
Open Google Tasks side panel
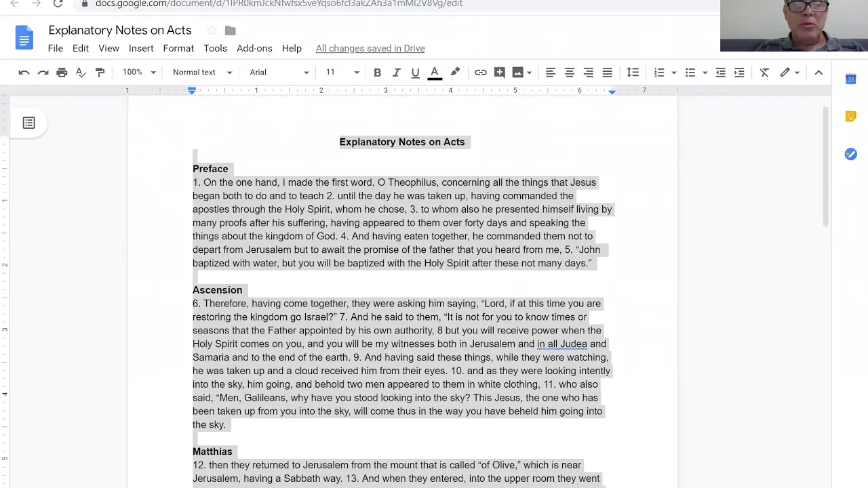click(850, 155)
